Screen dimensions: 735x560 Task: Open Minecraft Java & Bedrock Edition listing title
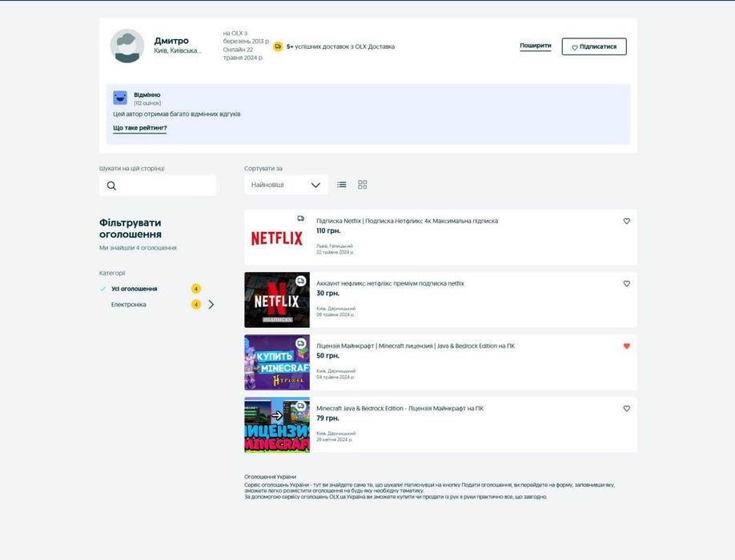coord(400,408)
